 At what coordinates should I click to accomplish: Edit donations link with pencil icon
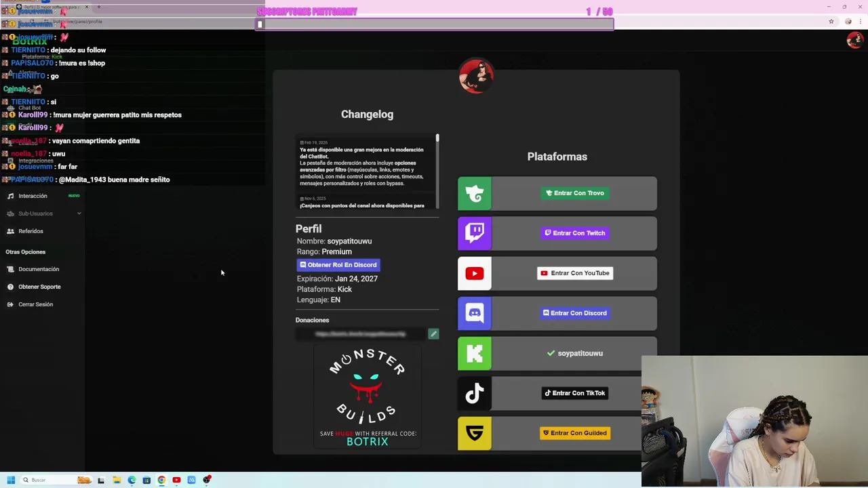(433, 333)
